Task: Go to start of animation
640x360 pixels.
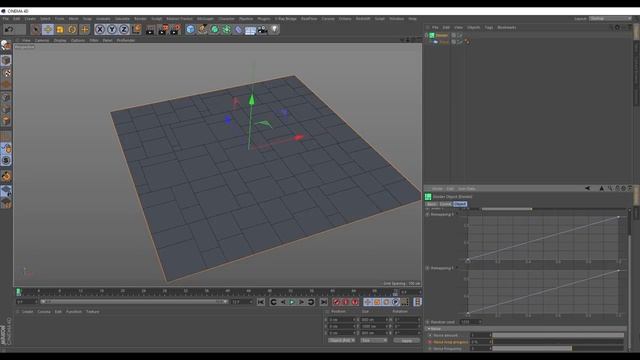Action: [261, 302]
